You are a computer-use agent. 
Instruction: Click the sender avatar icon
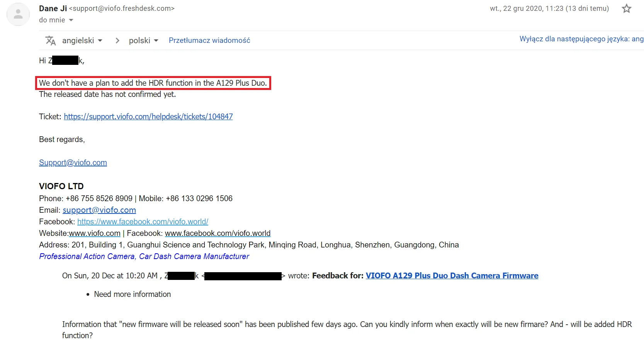(x=18, y=14)
